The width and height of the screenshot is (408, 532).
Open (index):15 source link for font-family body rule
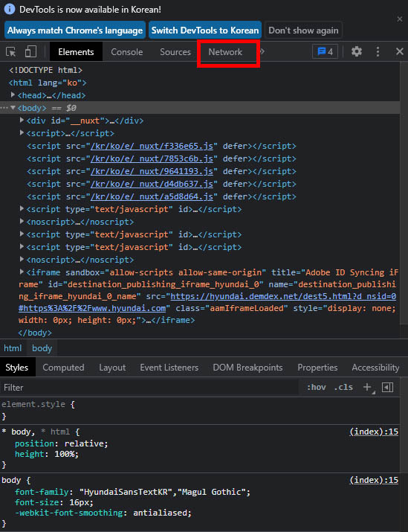pyautogui.click(x=374, y=480)
